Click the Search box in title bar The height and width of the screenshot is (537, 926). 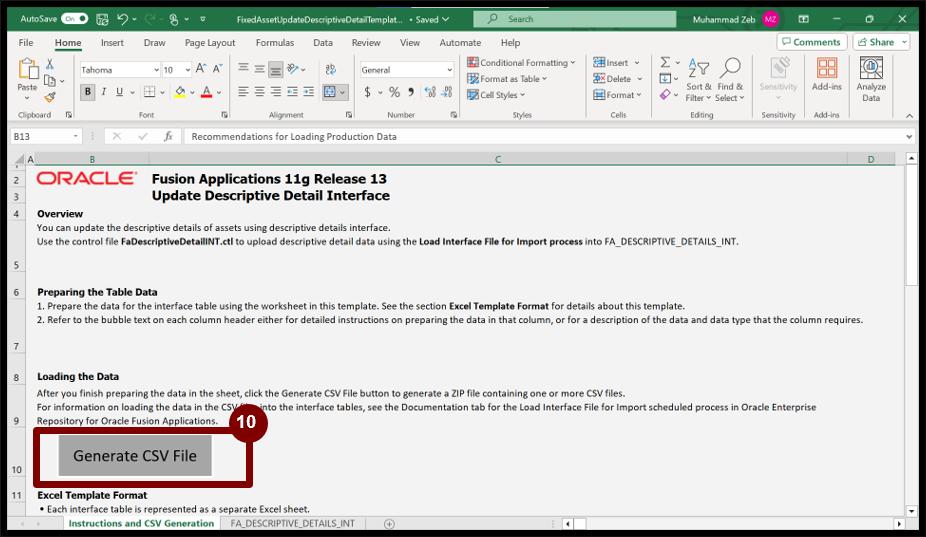575,19
